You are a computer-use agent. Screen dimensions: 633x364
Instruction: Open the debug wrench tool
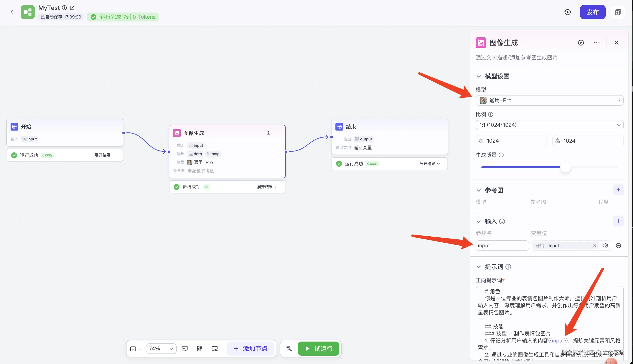(289, 349)
